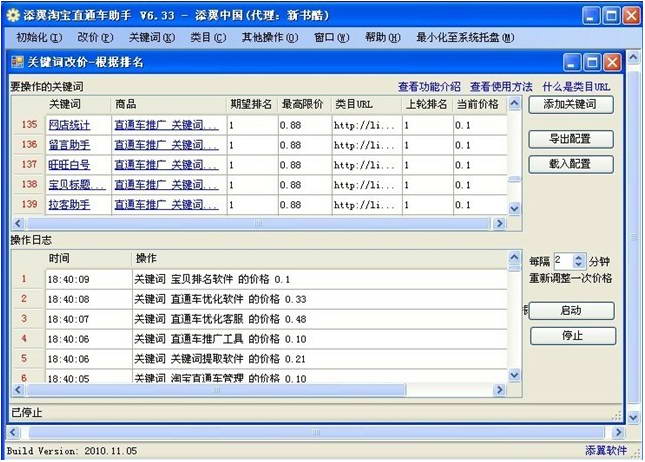Open keyword link 宝贝标题...
645x462 pixels.
point(77,184)
